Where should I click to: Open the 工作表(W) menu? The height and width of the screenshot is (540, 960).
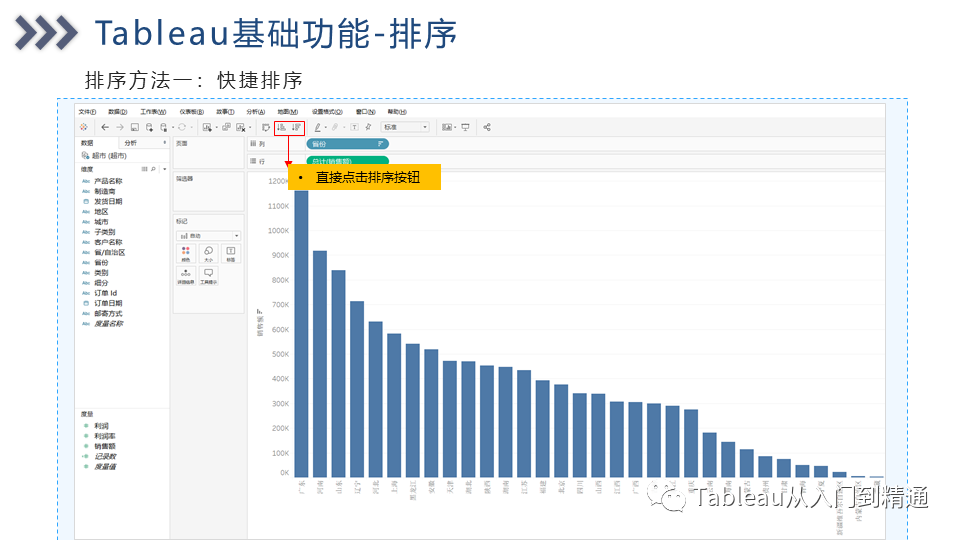point(153,112)
